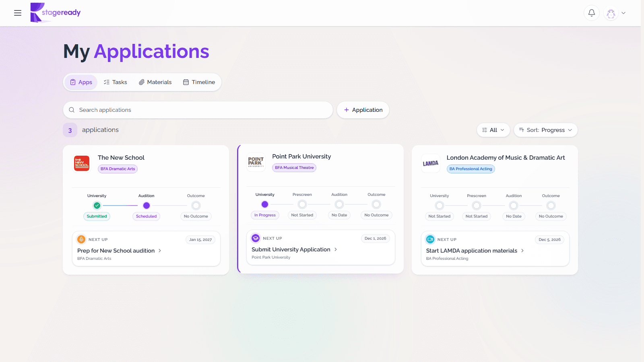The height and width of the screenshot is (362, 644).
Task: Open notifications bell
Action: 592,13
